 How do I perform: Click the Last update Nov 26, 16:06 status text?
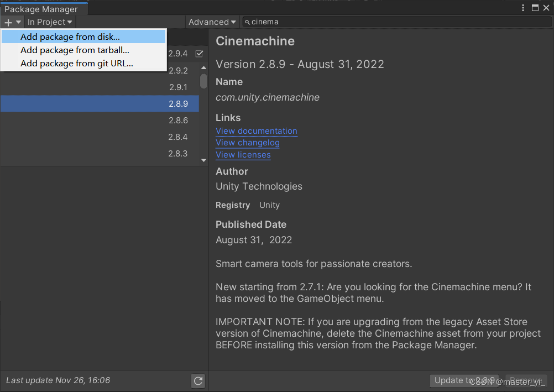58,380
